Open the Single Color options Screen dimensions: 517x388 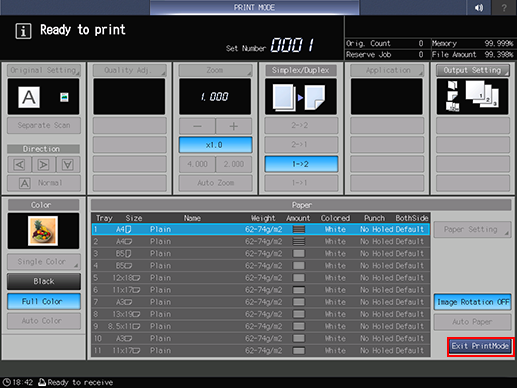(x=43, y=262)
